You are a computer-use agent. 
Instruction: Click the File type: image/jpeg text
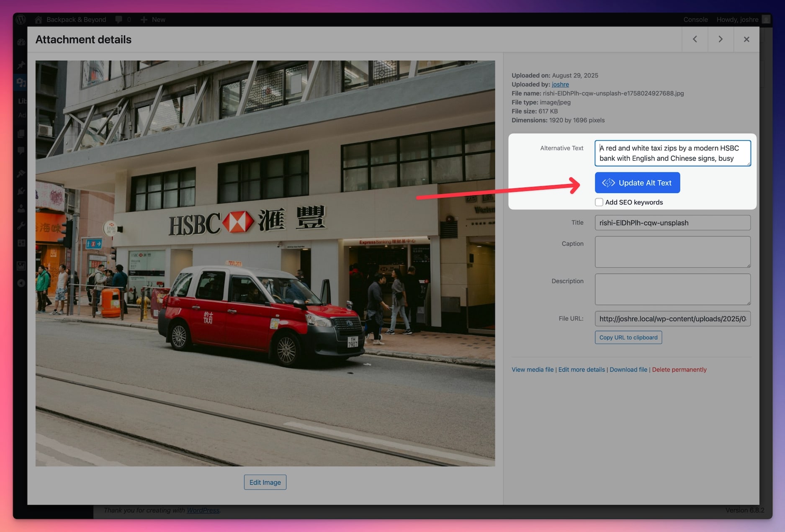coord(541,102)
